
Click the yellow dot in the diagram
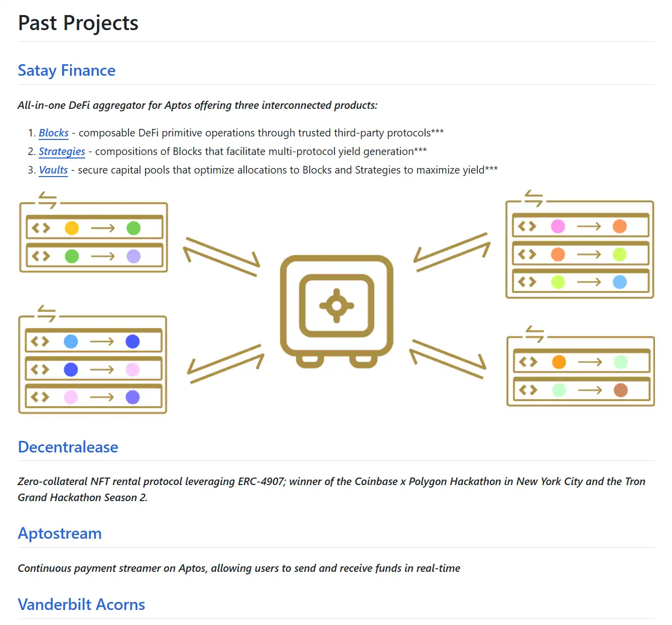coord(72,228)
